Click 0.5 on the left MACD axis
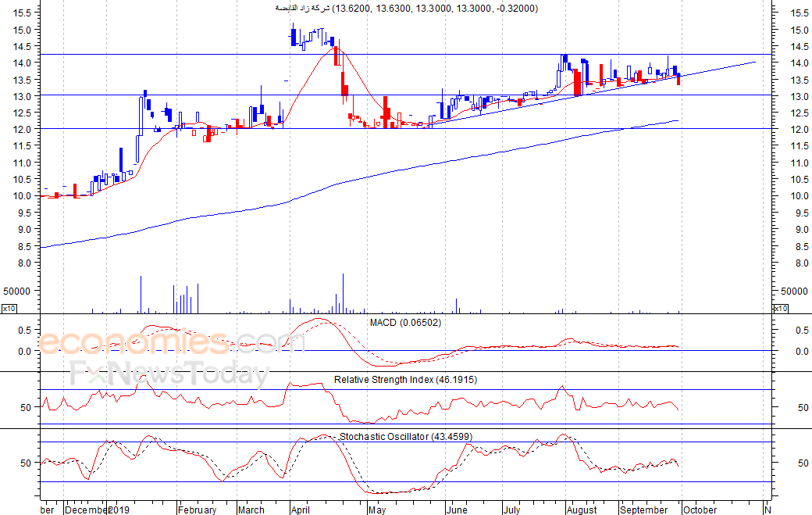This screenshot has width=812, height=515. point(25,330)
